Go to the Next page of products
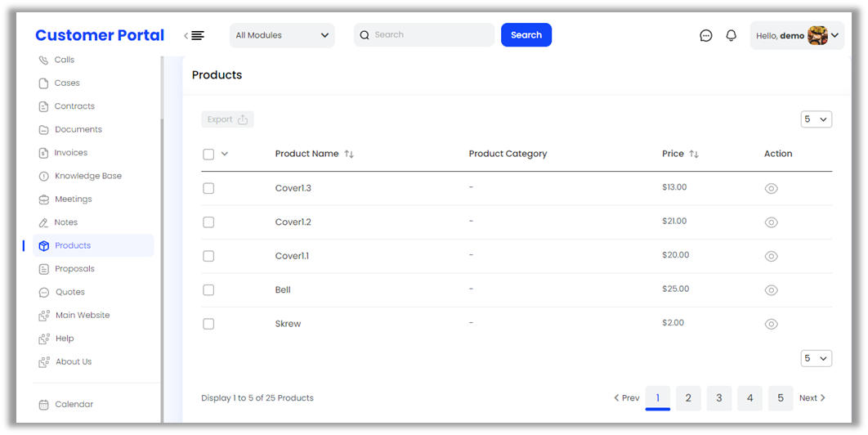Viewport: 868px width, 435px height. point(812,398)
